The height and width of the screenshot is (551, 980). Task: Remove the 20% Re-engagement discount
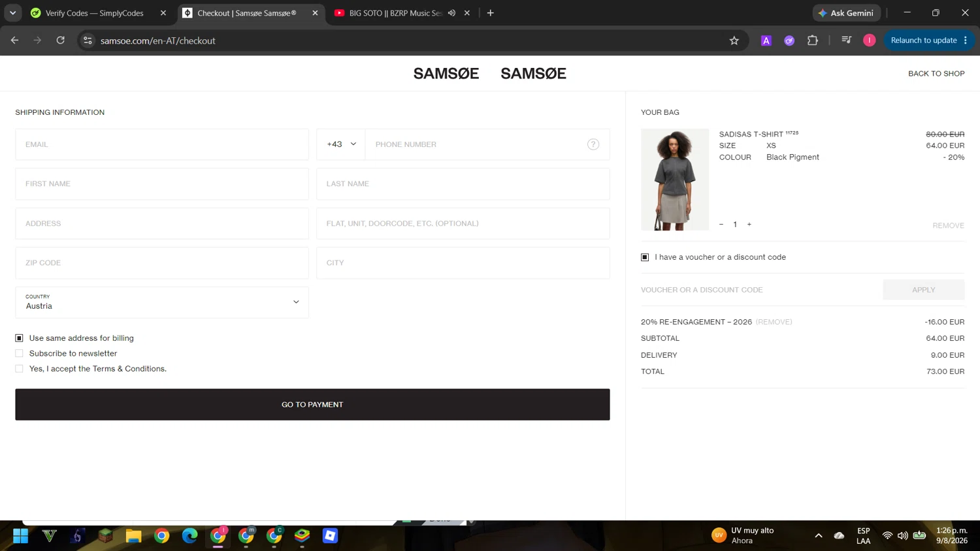click(774, 322)
